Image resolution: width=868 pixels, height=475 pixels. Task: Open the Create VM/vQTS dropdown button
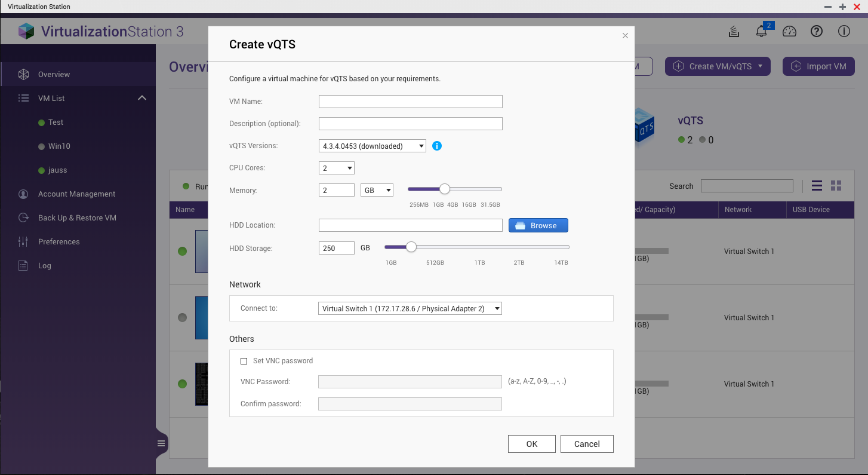(718, 66)
